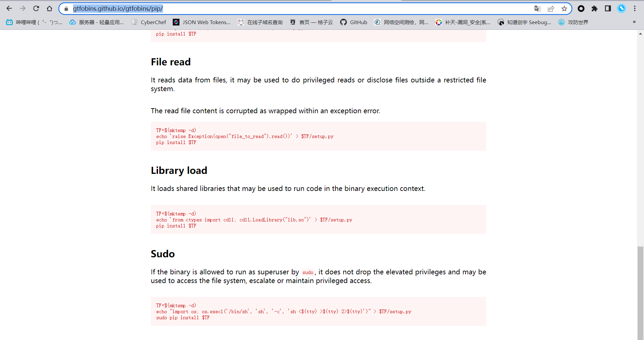The image size is (644, 340).
Task: Click the Sudo section heading
Action: click(163, 254)
